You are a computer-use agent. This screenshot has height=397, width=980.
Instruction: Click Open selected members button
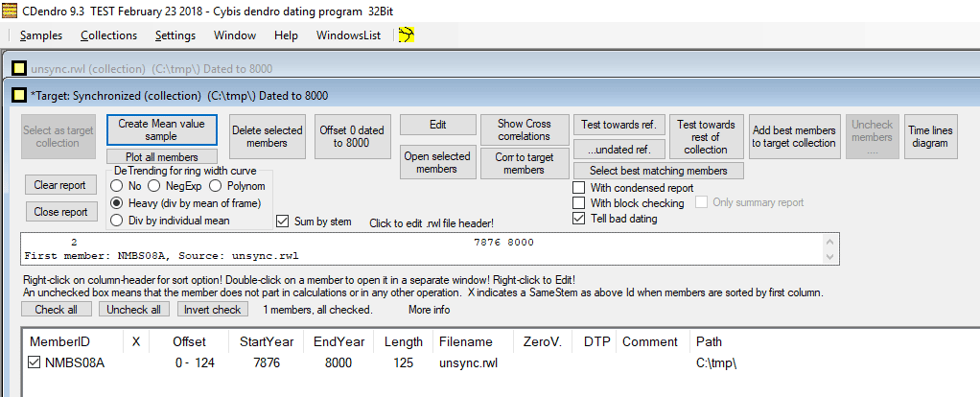click(437, 163)
